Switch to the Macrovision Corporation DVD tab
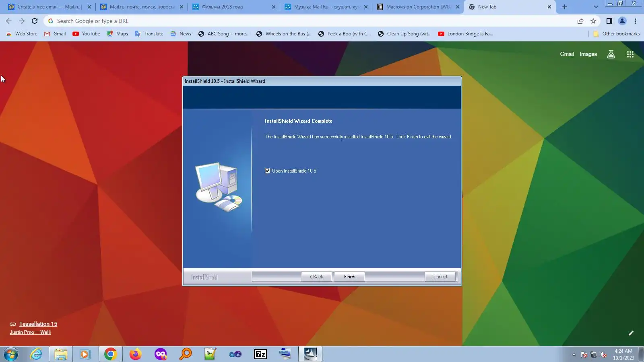The image size is (644, 362). tap(418, 7)
